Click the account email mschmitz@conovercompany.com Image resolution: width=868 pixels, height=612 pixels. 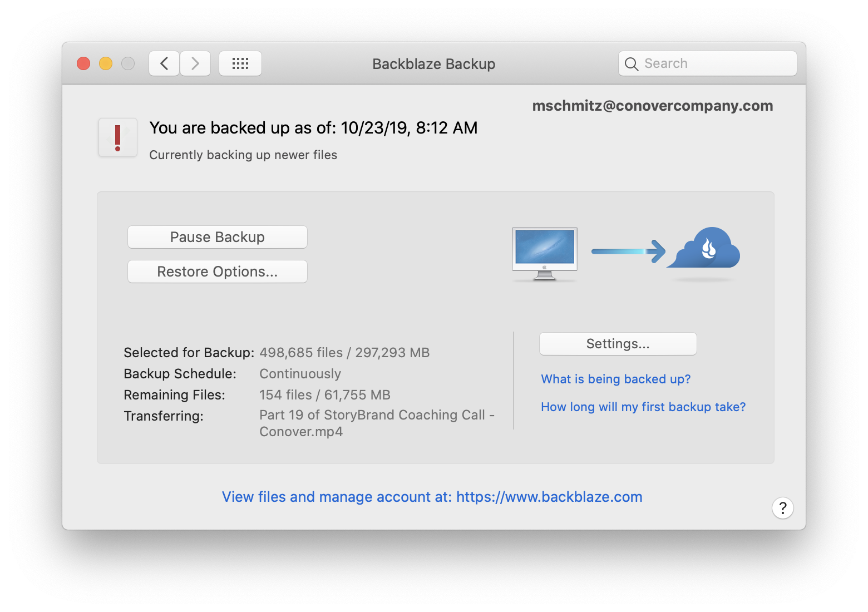tap(653, 106)
